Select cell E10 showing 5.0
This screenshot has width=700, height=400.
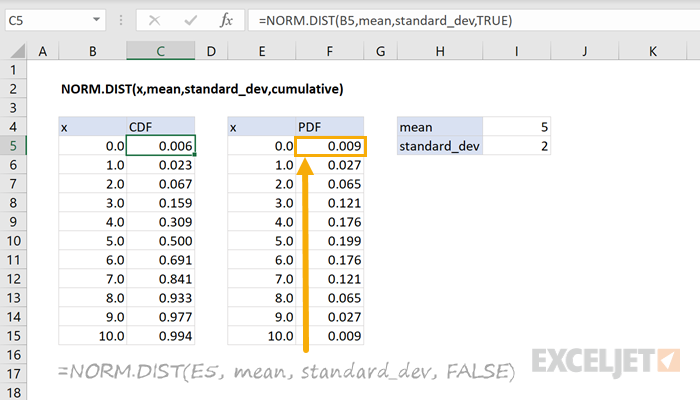coord(262,241)
